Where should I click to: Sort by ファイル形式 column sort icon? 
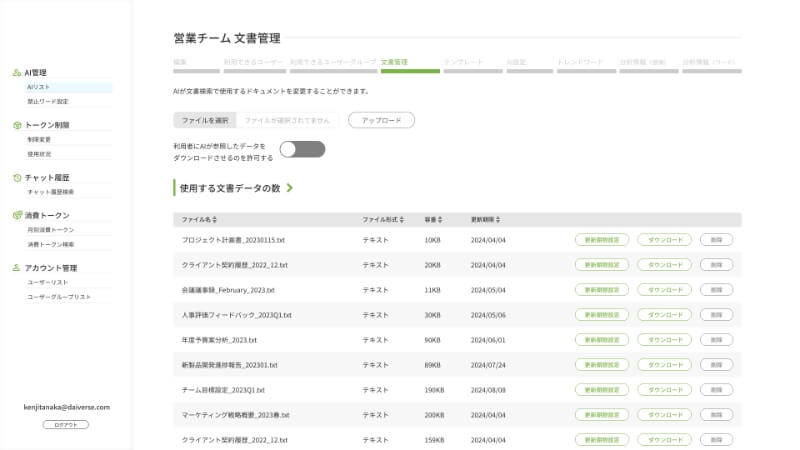click(400, 219)
